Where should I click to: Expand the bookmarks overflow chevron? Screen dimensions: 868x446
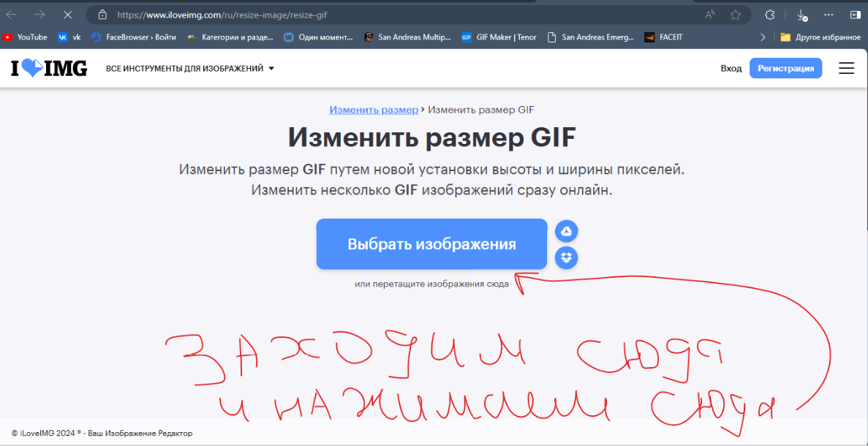point(763,37)
